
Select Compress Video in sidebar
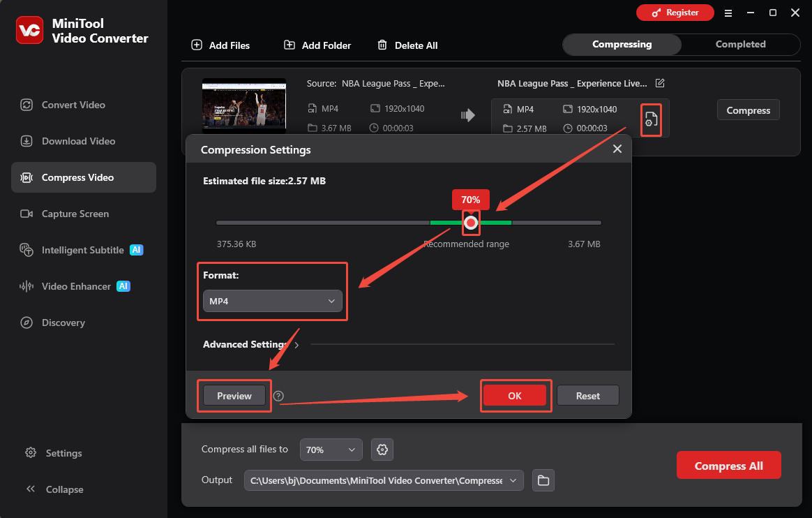(x=84, y=177)
